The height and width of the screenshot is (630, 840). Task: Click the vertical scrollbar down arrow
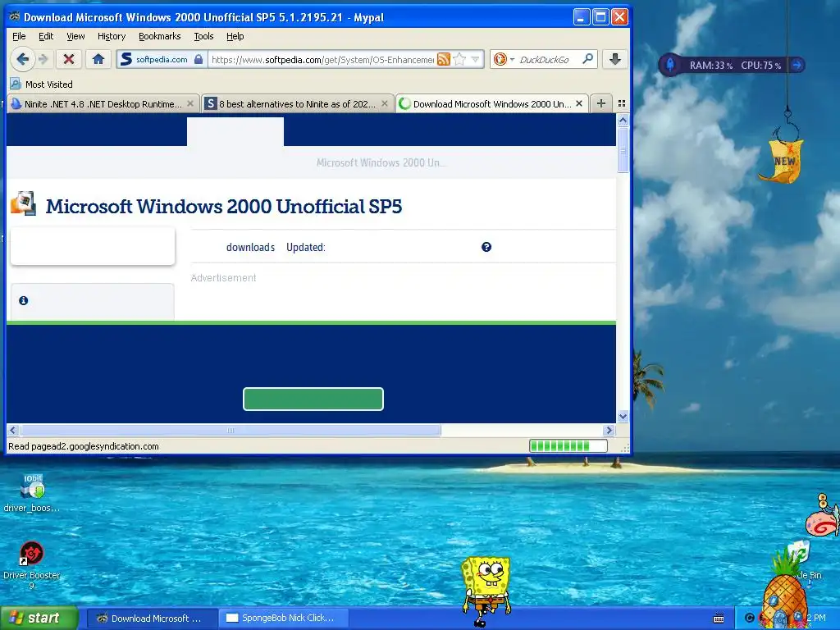(x=623, y=416)
